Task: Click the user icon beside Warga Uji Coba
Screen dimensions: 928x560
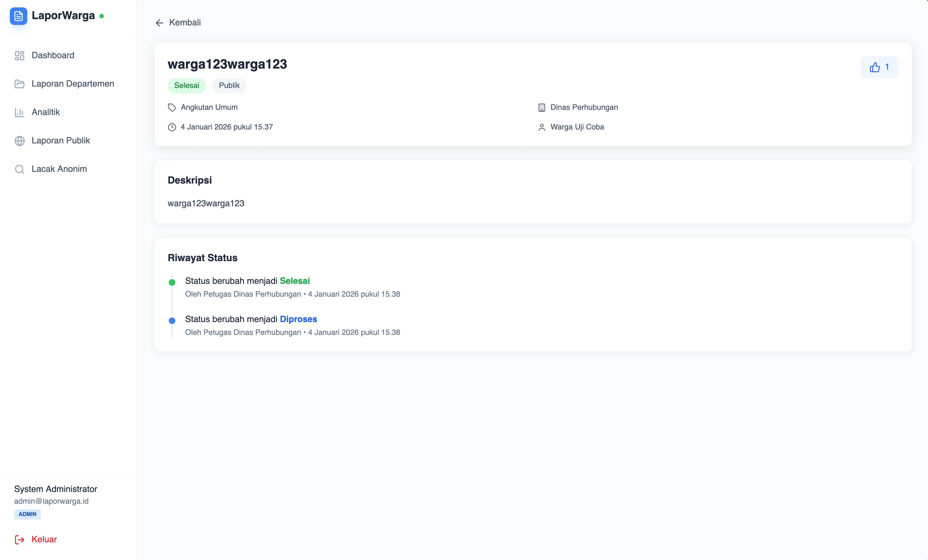Action: coord(542,127)
